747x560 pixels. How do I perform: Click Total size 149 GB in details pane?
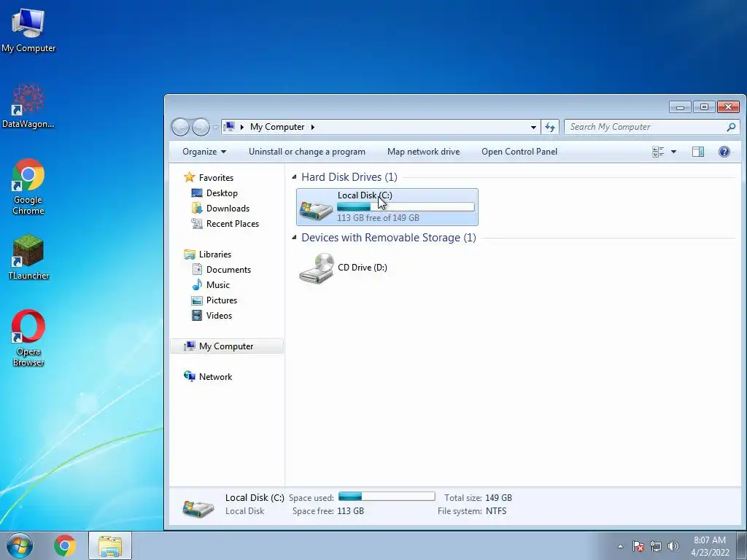point(478,497)
